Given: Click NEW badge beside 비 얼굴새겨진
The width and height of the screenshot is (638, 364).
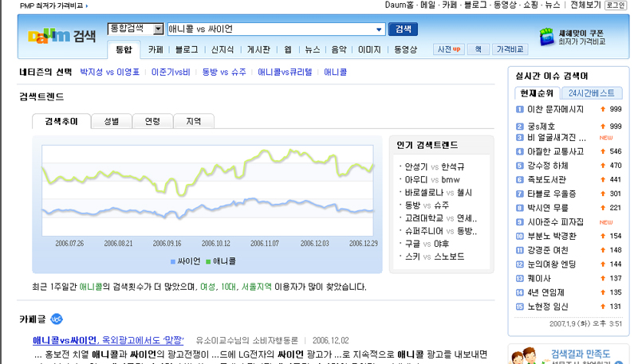Looking at the screenshot, I should click(606, 138).
